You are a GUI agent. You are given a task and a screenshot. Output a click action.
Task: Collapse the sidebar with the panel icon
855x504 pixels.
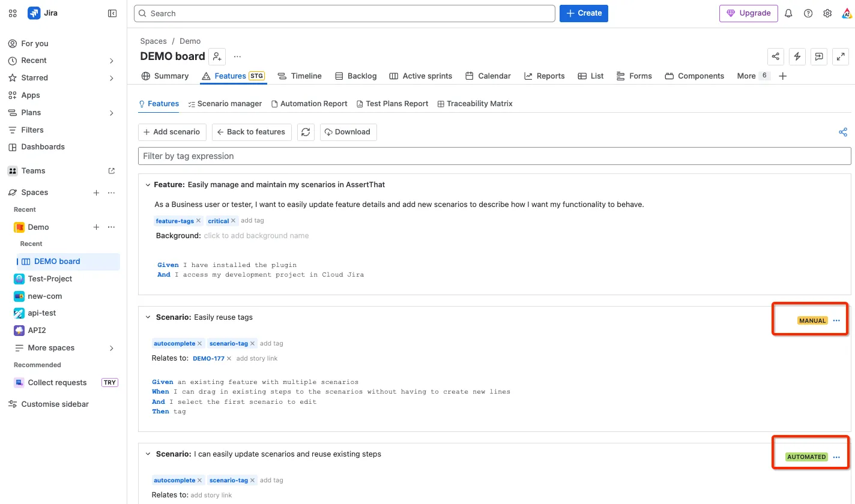[112, 13]
